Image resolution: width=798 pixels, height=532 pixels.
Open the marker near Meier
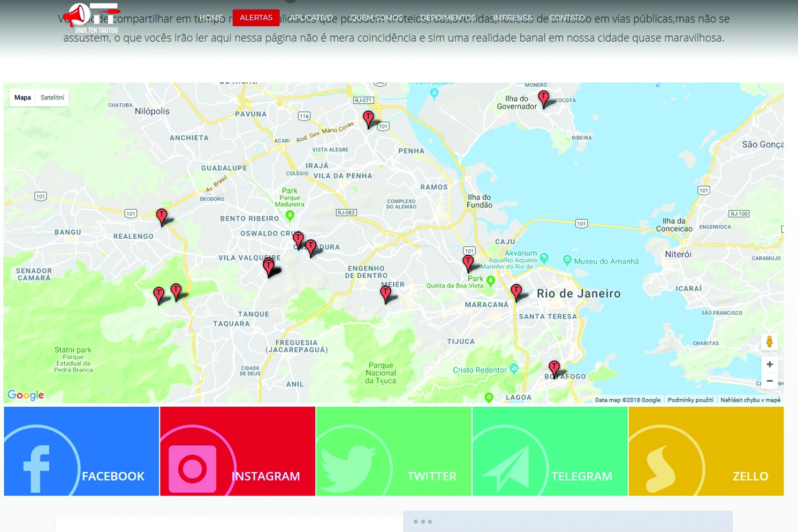385,294
